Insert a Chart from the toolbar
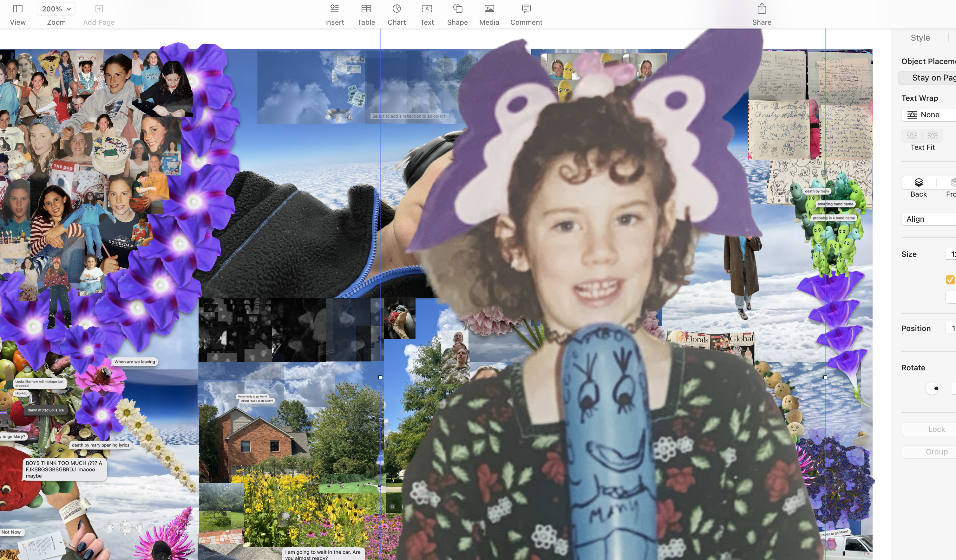 click(x=396, y=14)
